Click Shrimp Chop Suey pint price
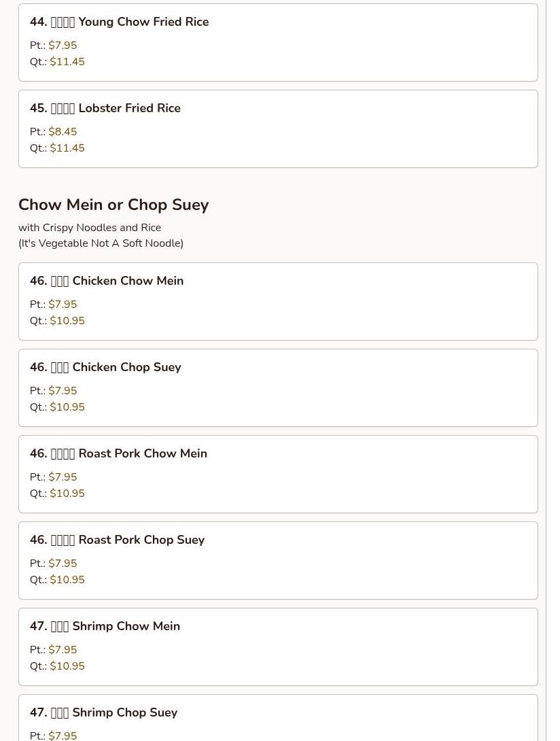Viewport: 560px width, 741px height. click(x=63, y=736)
